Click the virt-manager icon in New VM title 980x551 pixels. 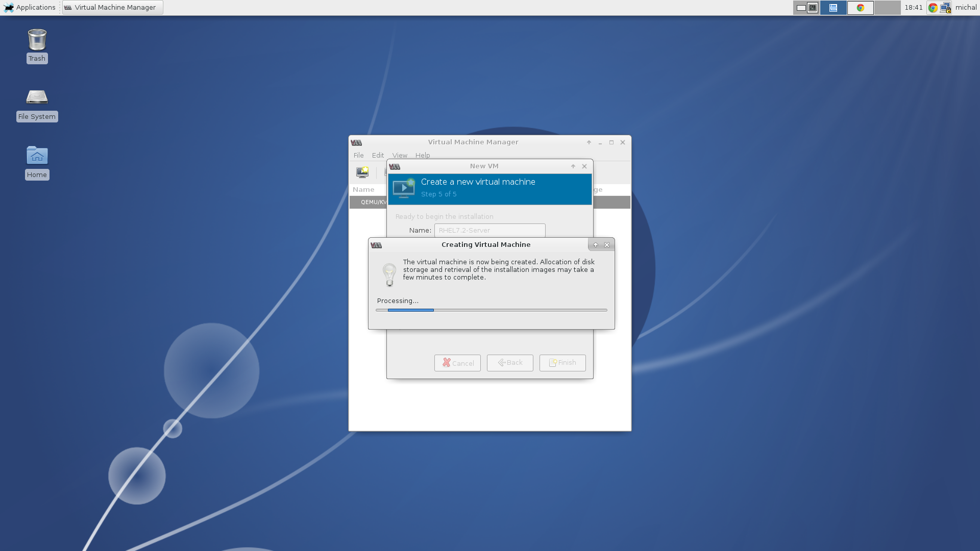395,166
